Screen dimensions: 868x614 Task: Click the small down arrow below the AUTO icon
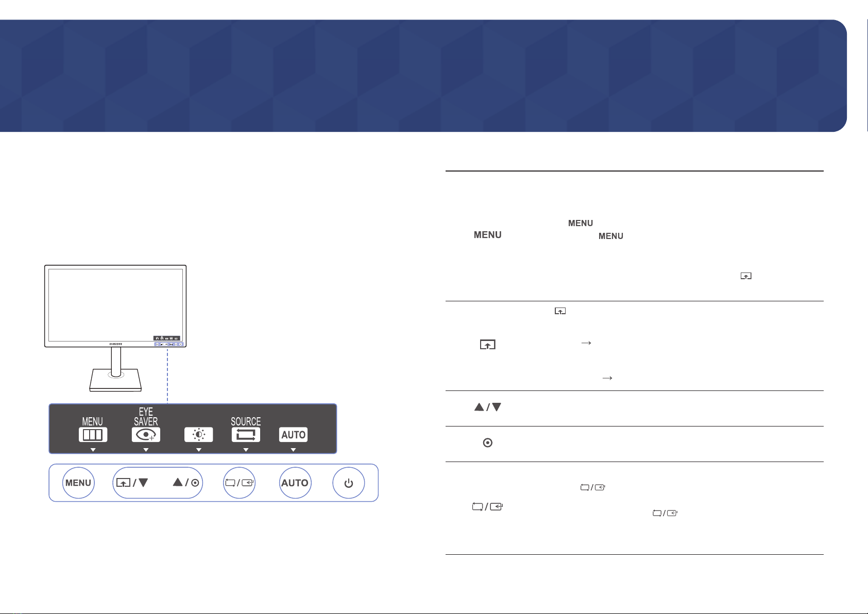(293, 450)
